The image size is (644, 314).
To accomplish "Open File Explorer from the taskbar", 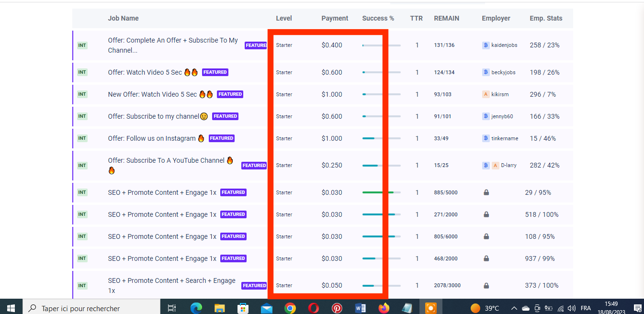I will [x=219, y=308].
